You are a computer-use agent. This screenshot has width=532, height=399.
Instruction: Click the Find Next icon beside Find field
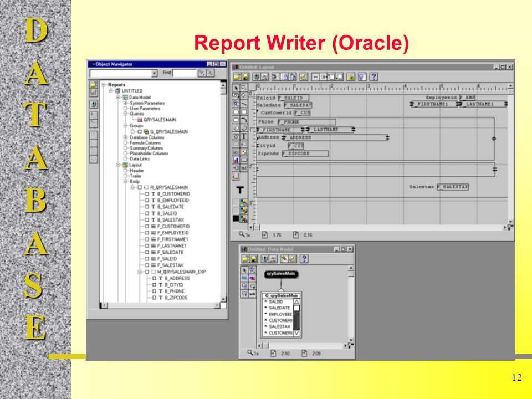point(202,73)
